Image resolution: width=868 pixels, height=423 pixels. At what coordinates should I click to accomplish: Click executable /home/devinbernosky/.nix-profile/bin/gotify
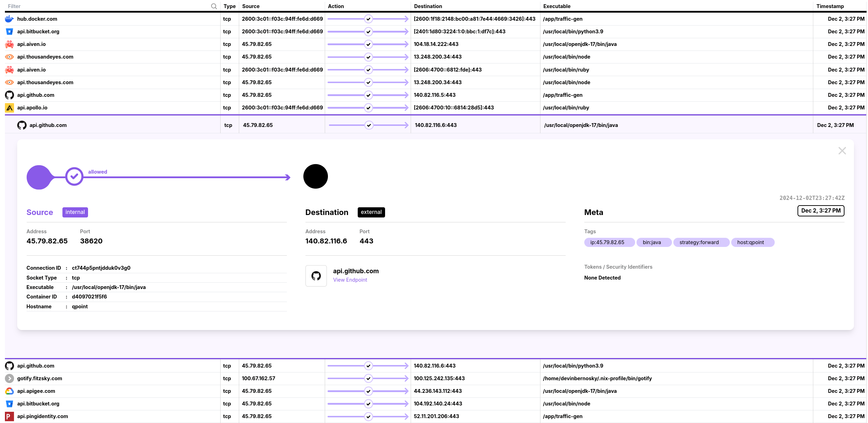click(597, 378)
